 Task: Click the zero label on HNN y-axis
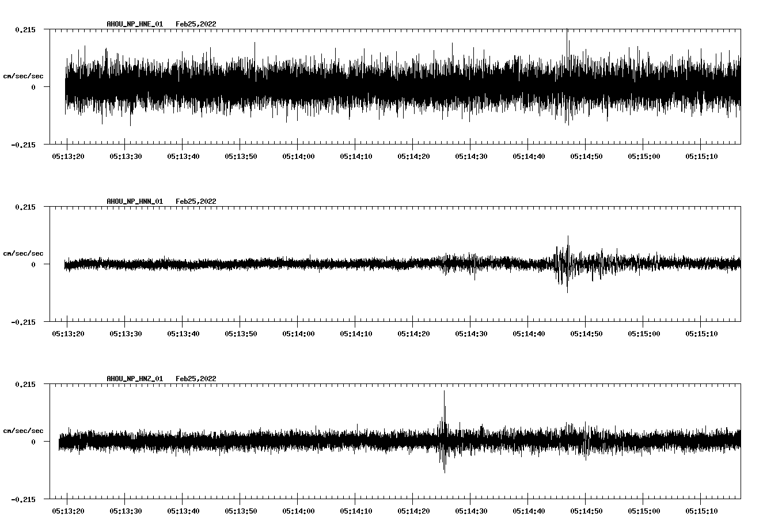(33, 264)
